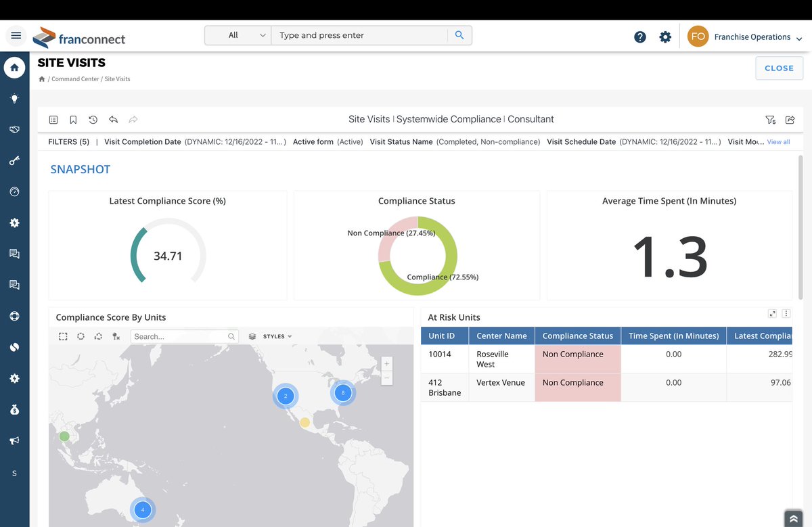812x527 pixels.
Task: Sort by Compliance Status column header
Action: [x=578, y=336]
